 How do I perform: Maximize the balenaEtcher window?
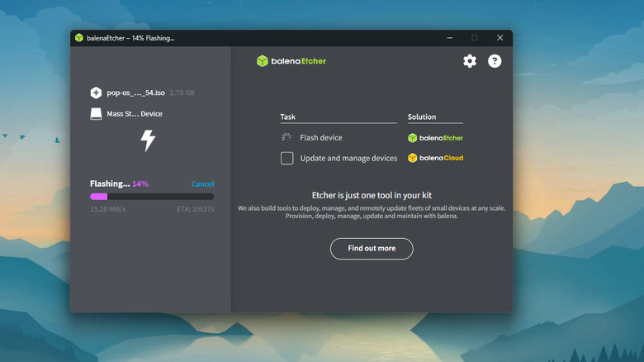(475, 38)
